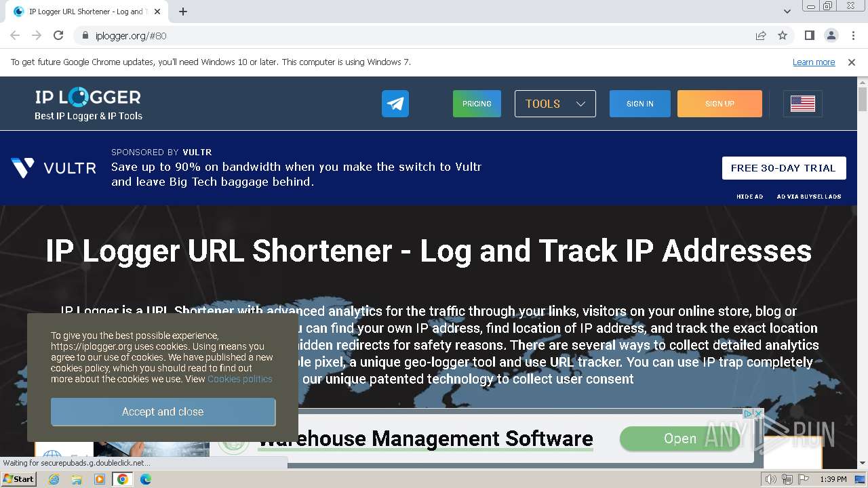
Task: Toggle the browser side panel icon
Action: pos(809,35)
